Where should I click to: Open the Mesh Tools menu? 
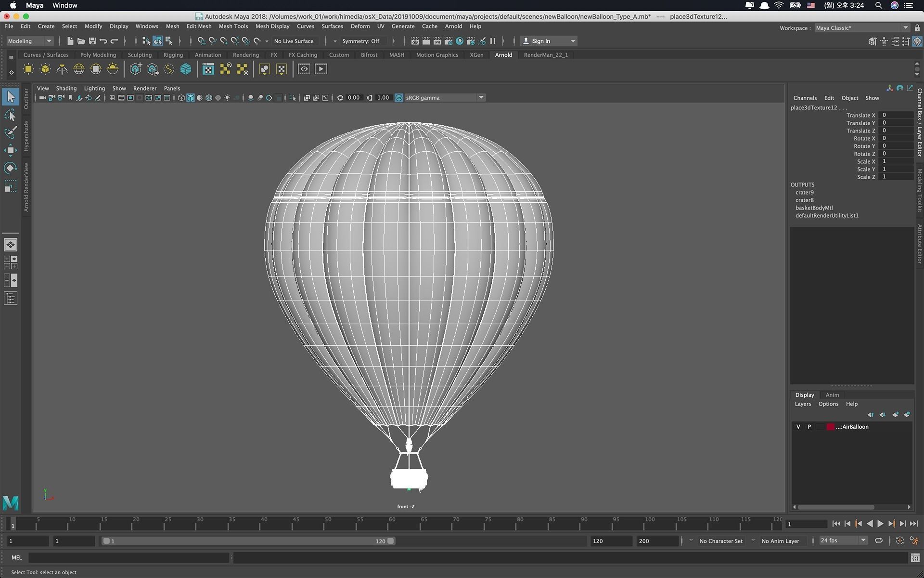[x=233, y=26]
